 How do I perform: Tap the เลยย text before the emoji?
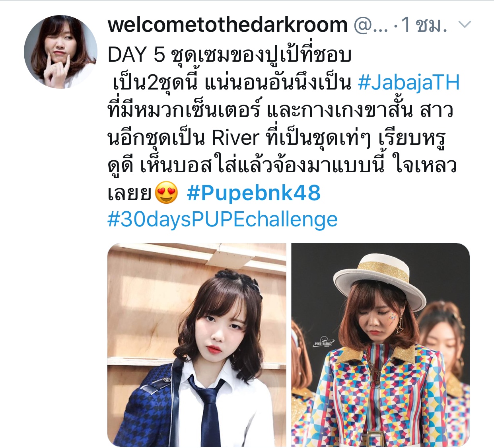pos(129,193)
